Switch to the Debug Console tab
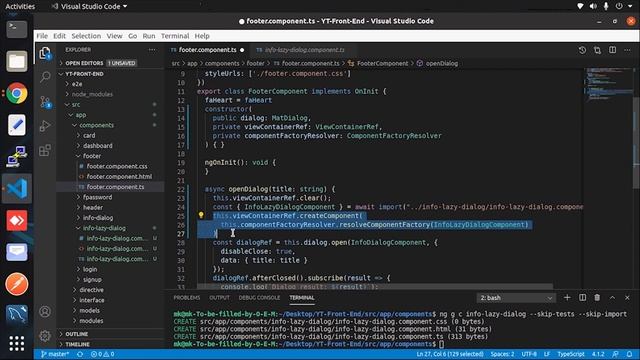The image size is (640, 360). click(259, 298)
